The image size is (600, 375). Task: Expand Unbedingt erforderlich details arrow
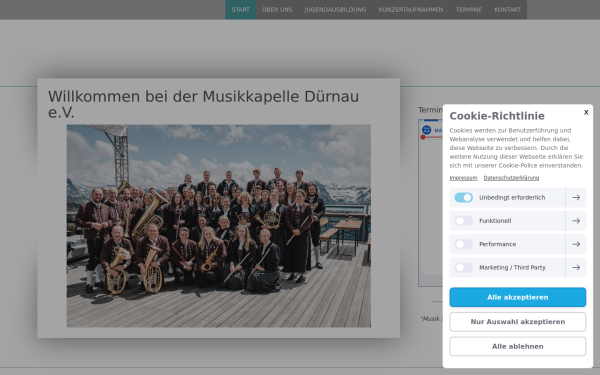point(576,197)
